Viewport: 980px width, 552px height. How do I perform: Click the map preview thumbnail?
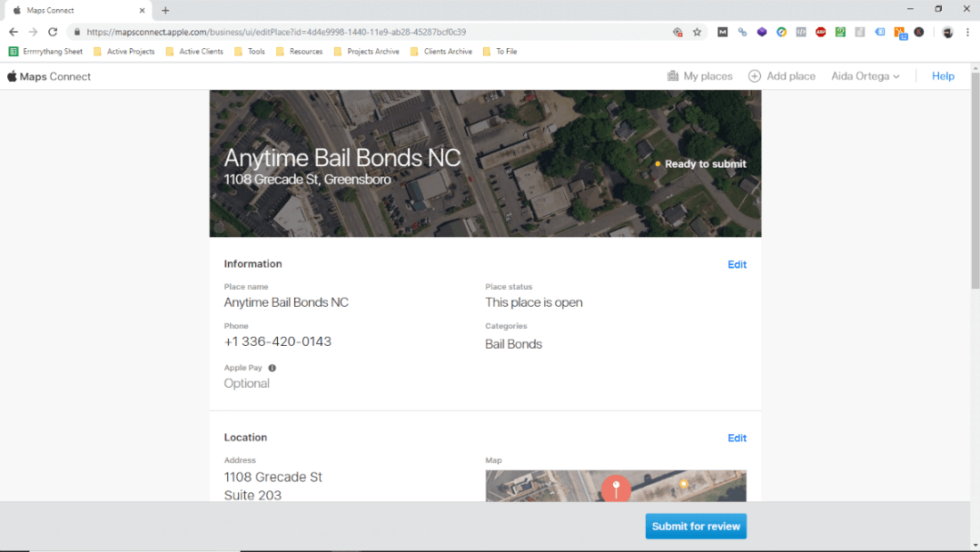pos(616,486)
